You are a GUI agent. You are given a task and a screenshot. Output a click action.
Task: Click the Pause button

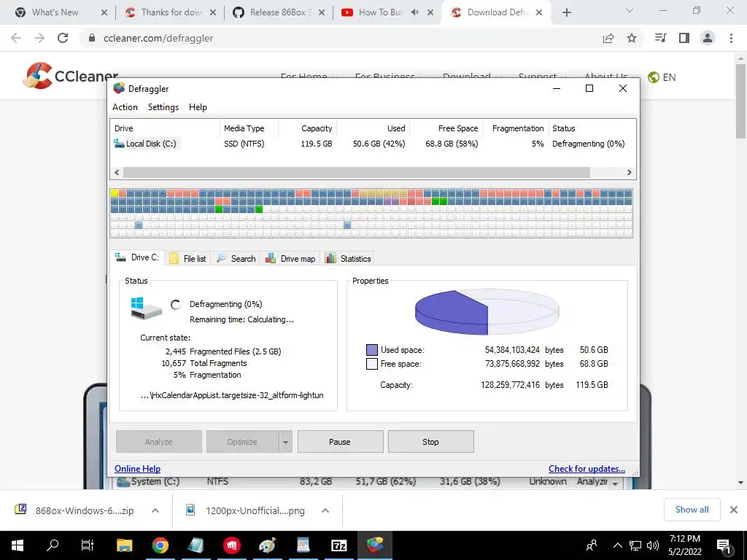pos(340,441)
